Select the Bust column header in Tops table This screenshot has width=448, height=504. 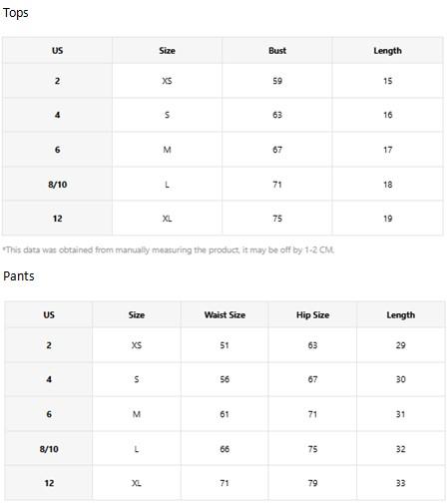(277, 51)
